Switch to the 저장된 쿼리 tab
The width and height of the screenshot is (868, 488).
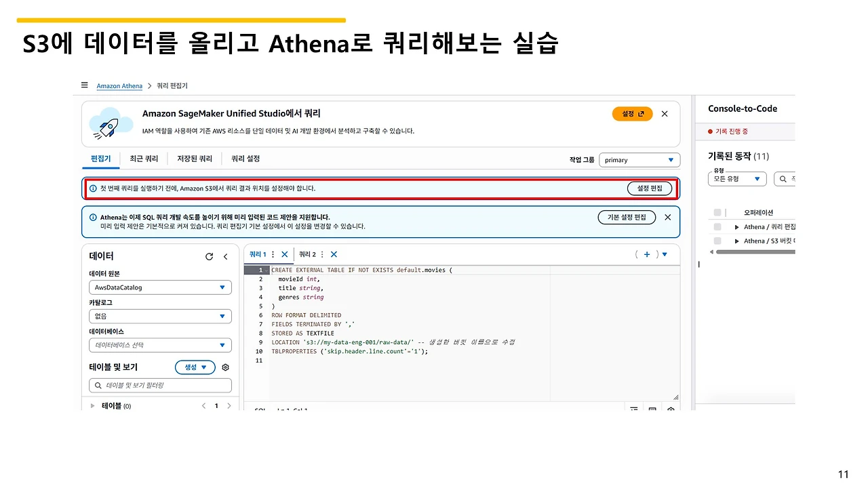pyautogui.click(x=195, y=159)
